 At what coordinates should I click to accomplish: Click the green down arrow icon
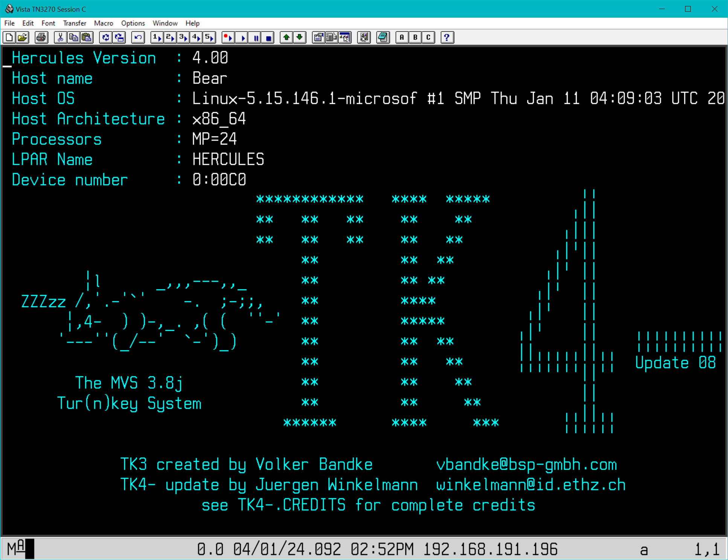point(300,37)
